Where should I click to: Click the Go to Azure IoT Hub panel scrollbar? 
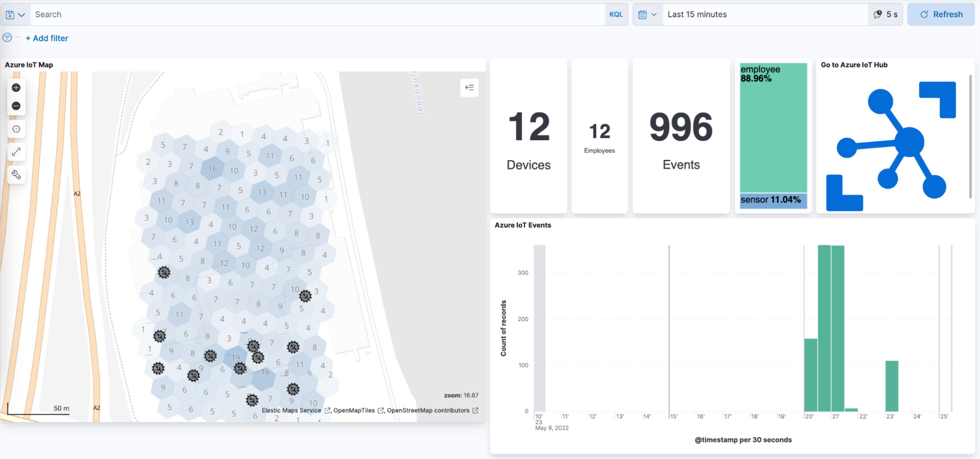(970, 136)
